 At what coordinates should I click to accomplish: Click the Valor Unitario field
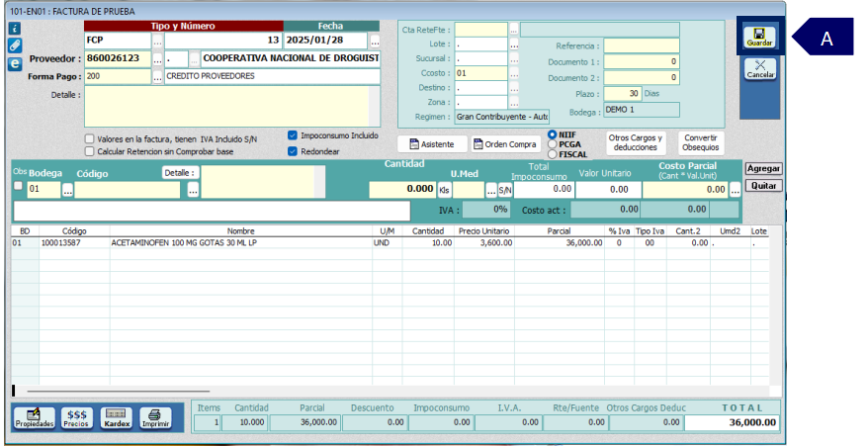tap(608, 189)
